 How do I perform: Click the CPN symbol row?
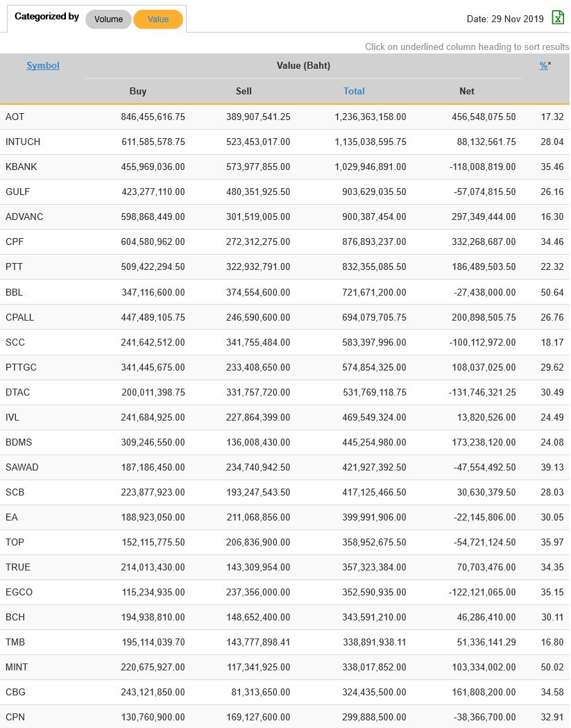[x=15, y=717]
